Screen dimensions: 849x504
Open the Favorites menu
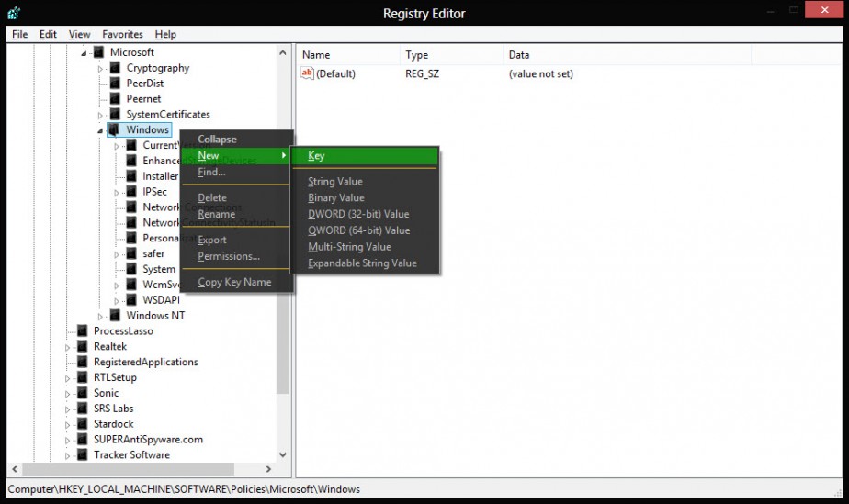[x=122, y=34]
